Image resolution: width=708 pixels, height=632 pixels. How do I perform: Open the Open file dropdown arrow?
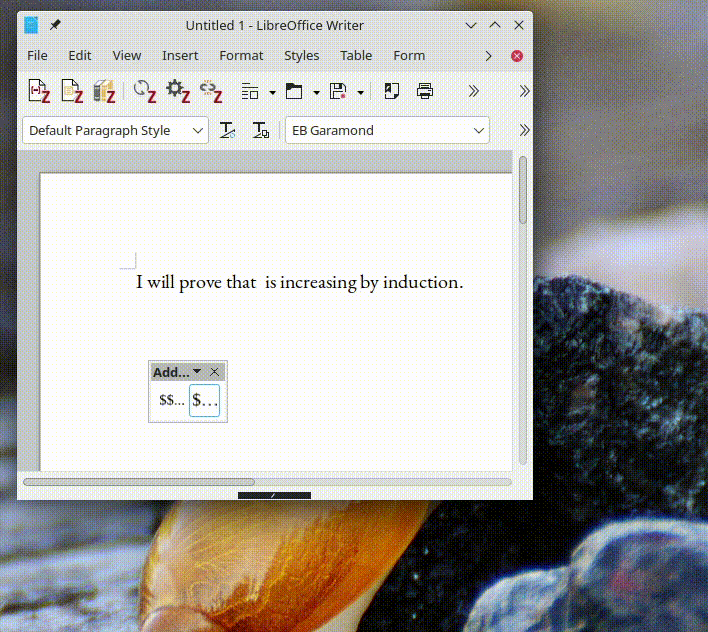click(x=317, y=93)
